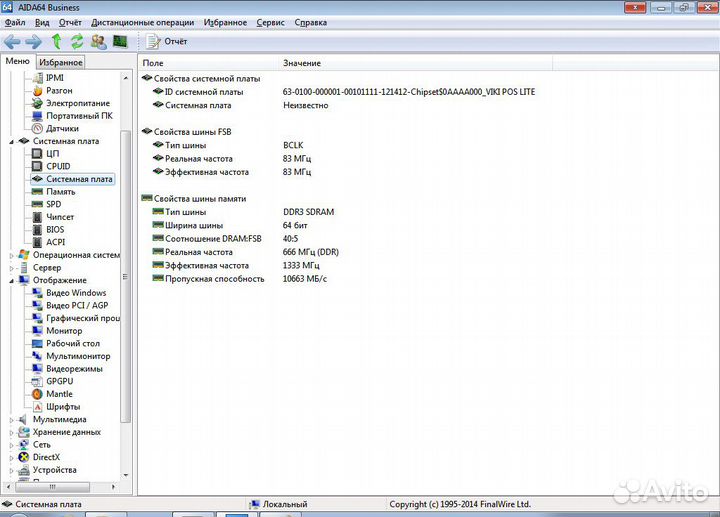This screenshot has width=720, height=517.
Task: Switch to the Избранное sidebar tab
Action: tap(61, 62)
